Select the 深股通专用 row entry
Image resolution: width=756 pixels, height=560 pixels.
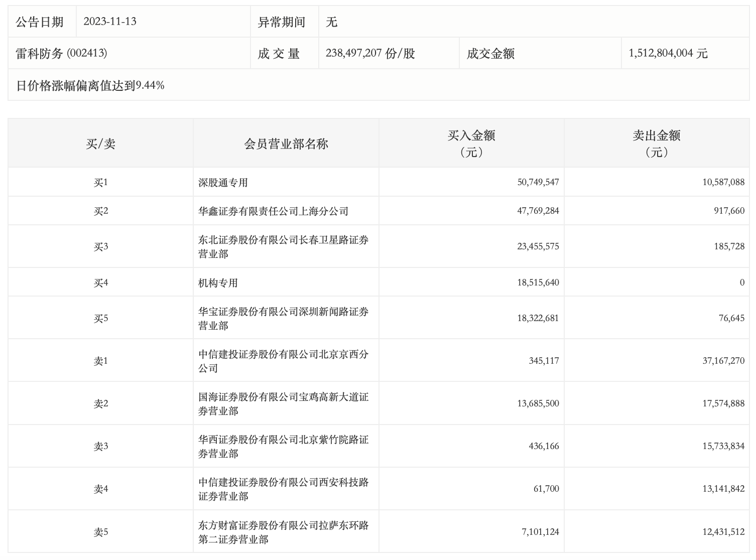pyautogui.click(x=223, y=183)
